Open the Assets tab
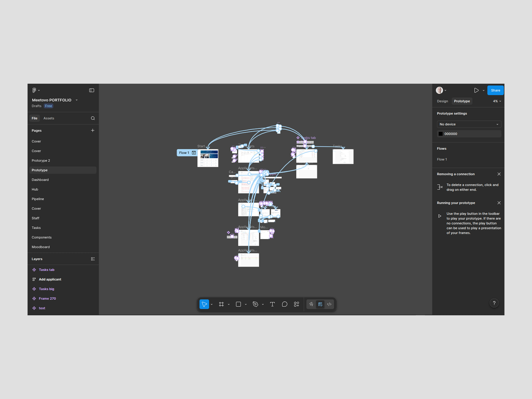Viewport: 532px width, 399px height. pos(49,118)
